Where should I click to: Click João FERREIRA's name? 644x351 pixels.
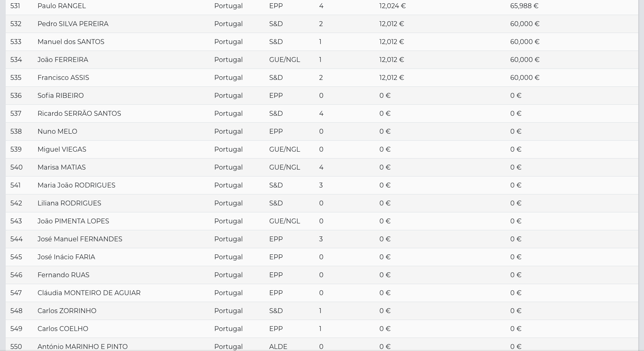[x=63, y=60]
